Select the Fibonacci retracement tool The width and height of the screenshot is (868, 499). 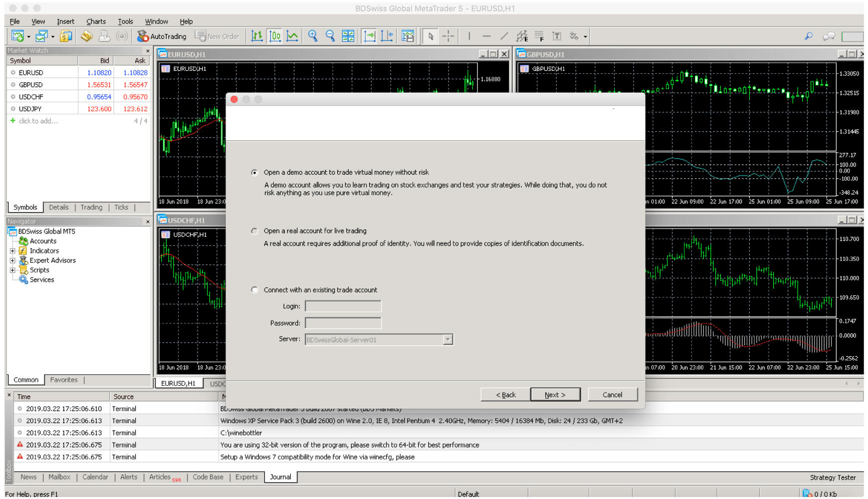pyautogui.click(x=539, y=36)
